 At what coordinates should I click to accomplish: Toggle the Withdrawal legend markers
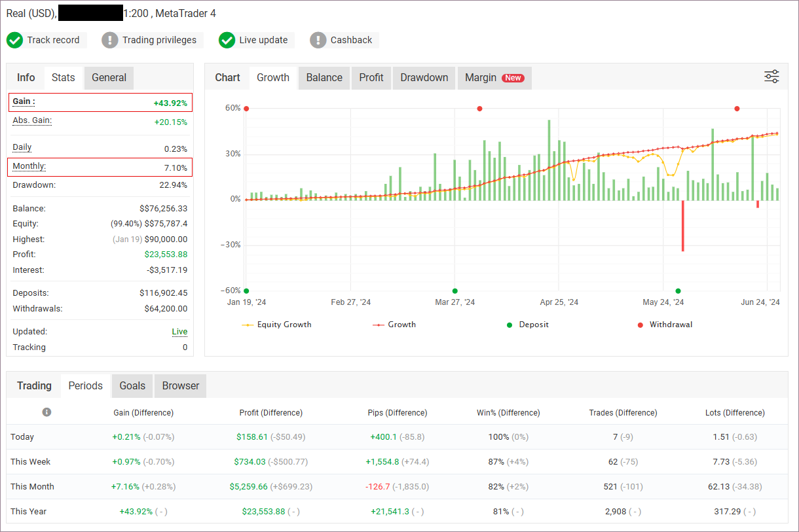click(x=665, y=325)
